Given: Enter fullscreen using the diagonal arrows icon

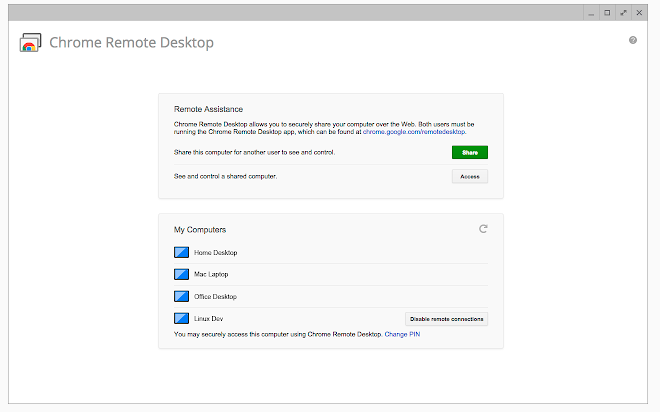Looking at the screenshot, I should click(623, 13).
